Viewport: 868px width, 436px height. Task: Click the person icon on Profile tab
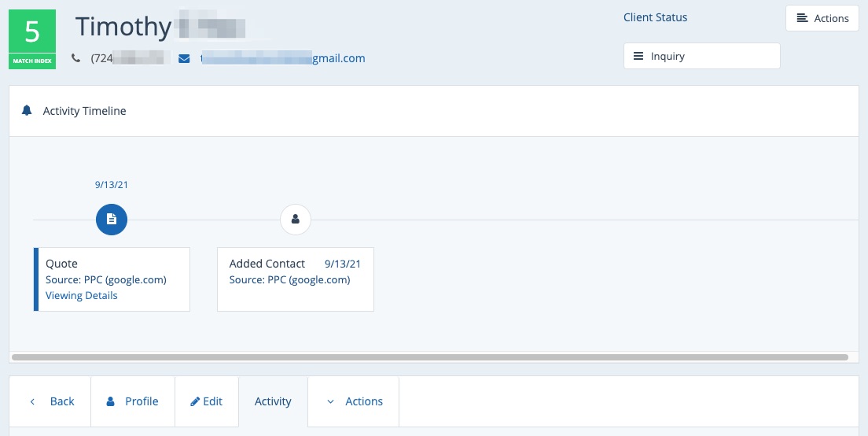[111, 401]
